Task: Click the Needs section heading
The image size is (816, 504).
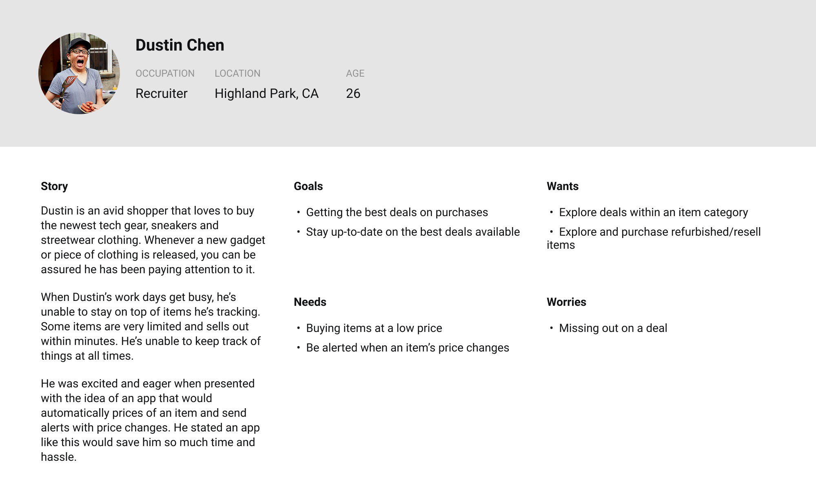Action: [x=310, y=302]
